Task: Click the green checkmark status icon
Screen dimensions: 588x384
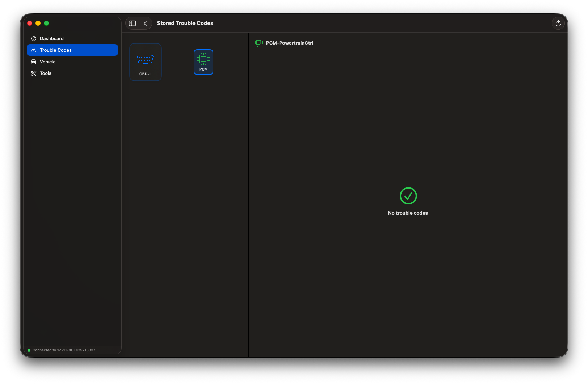Action: coord(408,196)
